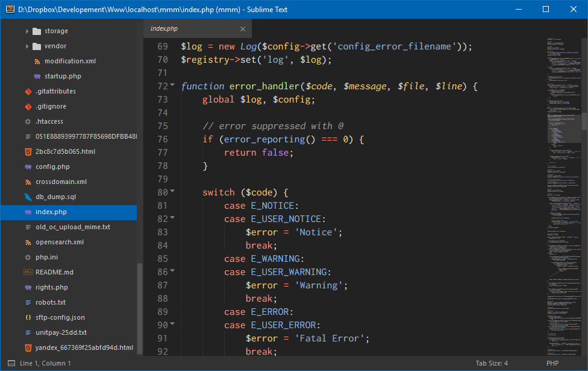The width and height of the screenshot is (588, 371).
Task: Click the README.md markdown icon
Action: click(x=28, y=272)
